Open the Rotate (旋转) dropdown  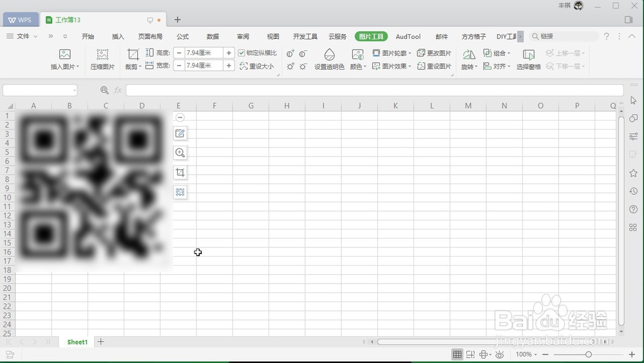[x=469, y=59]
